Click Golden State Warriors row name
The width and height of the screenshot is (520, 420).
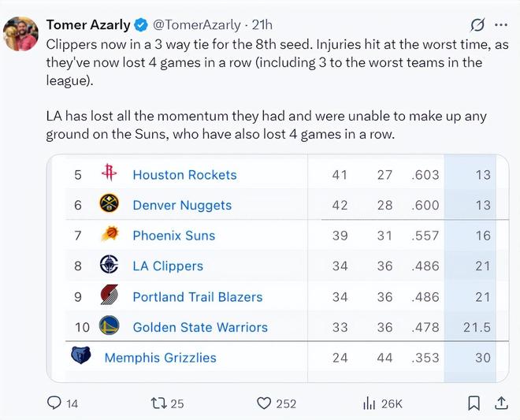pos(200,327)
